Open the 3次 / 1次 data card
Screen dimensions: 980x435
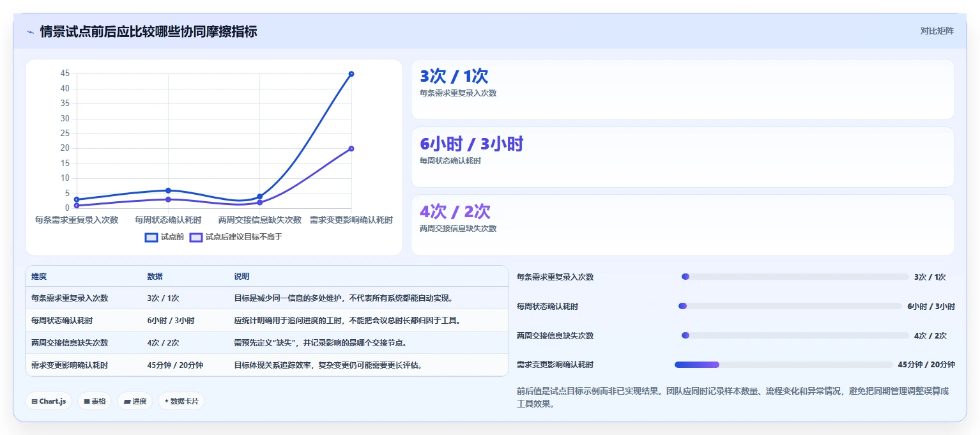(682, 89)
